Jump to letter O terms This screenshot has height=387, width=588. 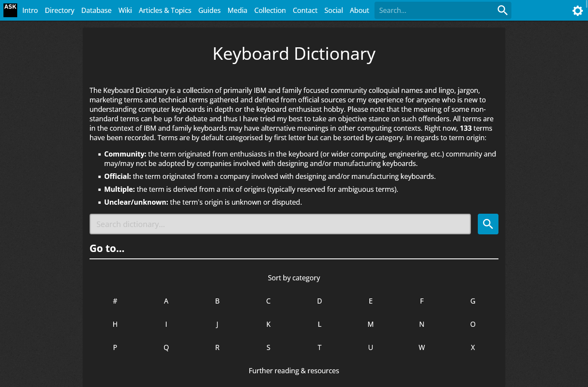point(473,324)
